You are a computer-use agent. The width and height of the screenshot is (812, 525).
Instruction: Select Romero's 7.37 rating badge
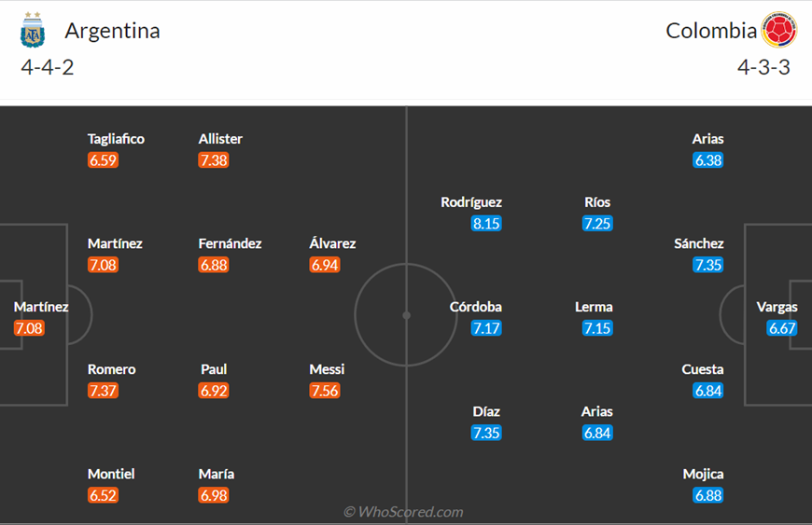(x=103, y=391)
